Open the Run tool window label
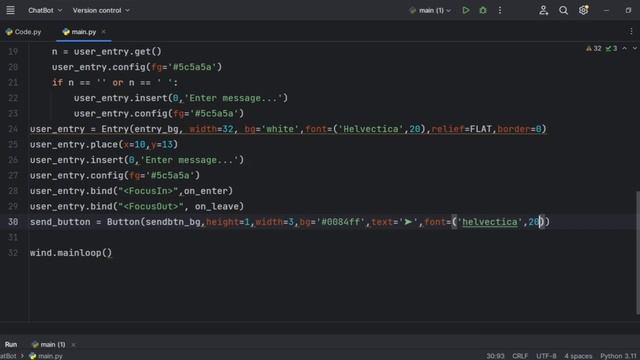 point(11,344)
